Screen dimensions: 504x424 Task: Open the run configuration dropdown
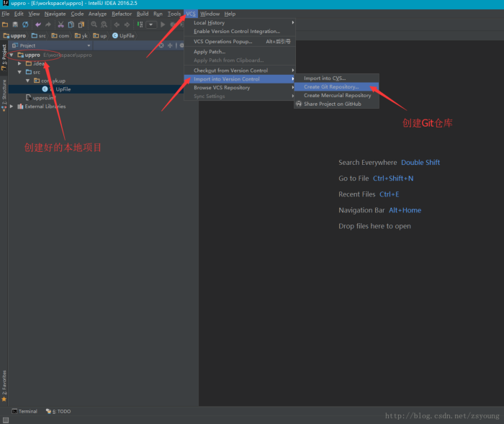pos(151,24)
